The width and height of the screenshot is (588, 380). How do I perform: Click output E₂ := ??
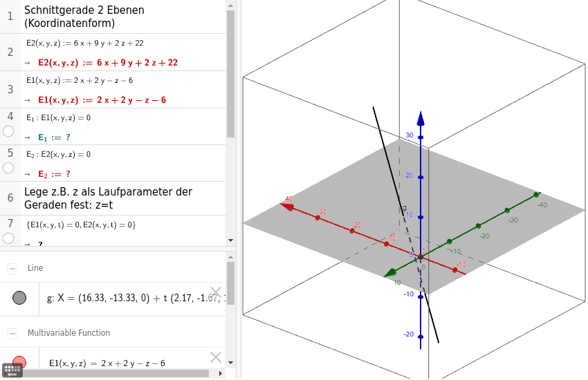point(55,174)
